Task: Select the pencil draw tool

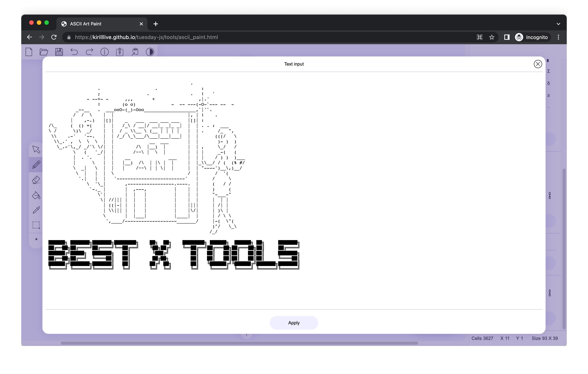Action: tap(36, 165)
